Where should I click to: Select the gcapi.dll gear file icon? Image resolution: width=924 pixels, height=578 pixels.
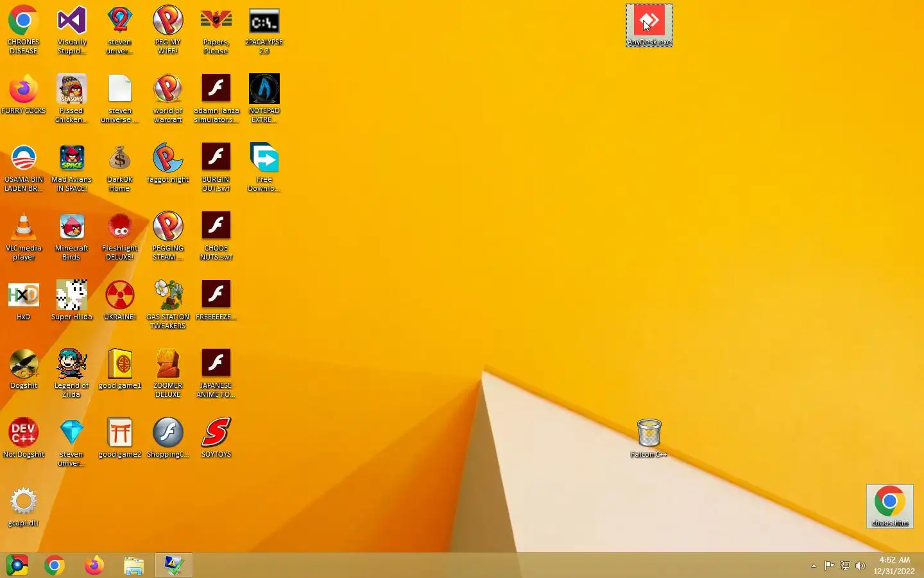pos(24,506)
